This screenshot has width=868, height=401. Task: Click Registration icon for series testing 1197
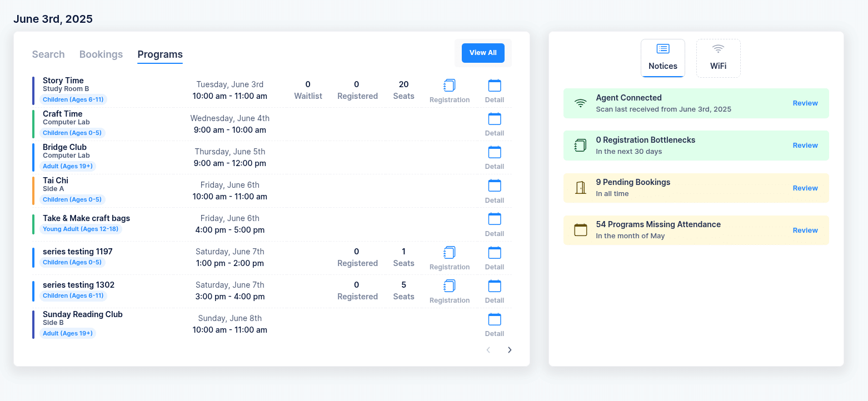coord(450,252)
